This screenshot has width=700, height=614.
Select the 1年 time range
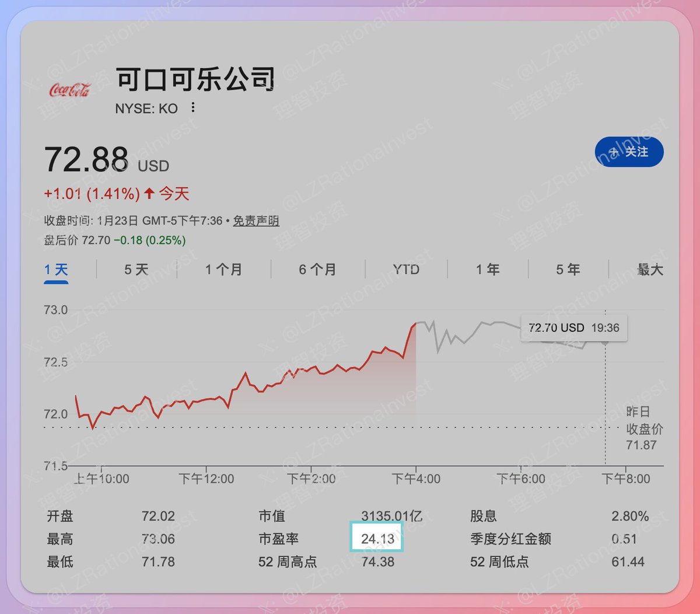pyautogui.click(x=488, y=269)
